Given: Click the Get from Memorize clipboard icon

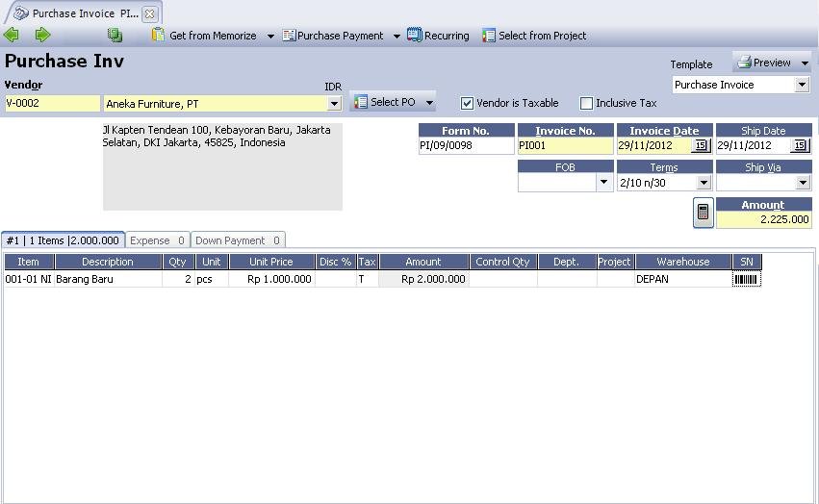Looking at the screenshot, I should 158,35.
